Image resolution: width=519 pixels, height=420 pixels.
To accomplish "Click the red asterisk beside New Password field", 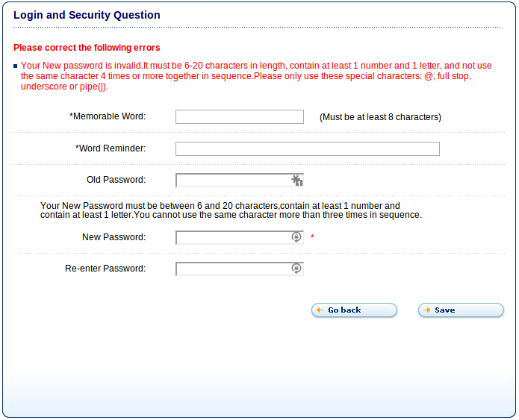I will coord(312,236).
